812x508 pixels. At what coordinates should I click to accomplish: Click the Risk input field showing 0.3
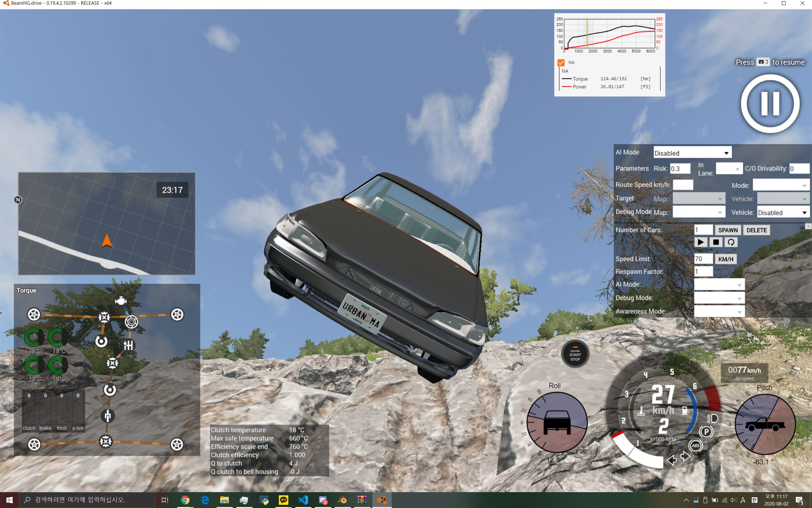pos(680,169)
